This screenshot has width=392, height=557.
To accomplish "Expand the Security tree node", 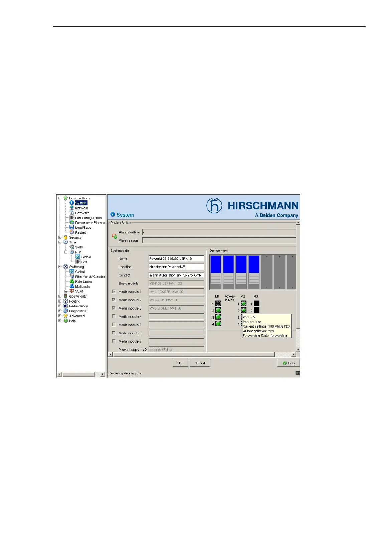I will coord(60,237).
